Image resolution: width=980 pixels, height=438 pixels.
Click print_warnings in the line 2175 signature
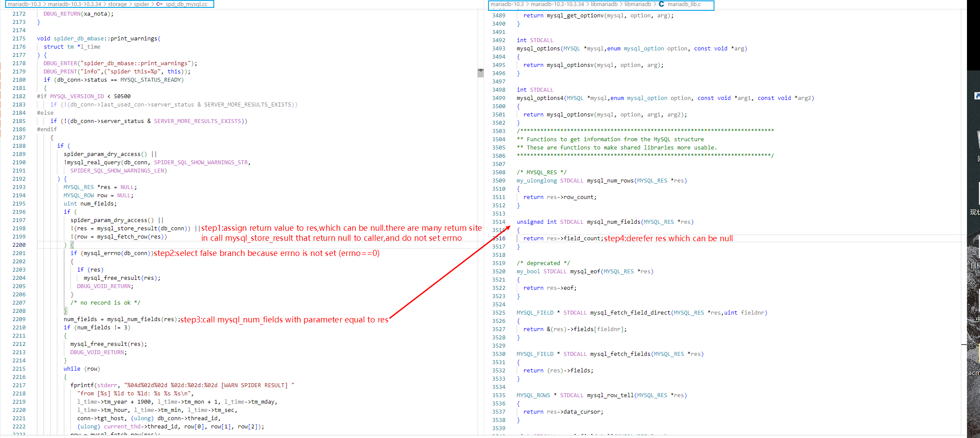pos(134,39)
